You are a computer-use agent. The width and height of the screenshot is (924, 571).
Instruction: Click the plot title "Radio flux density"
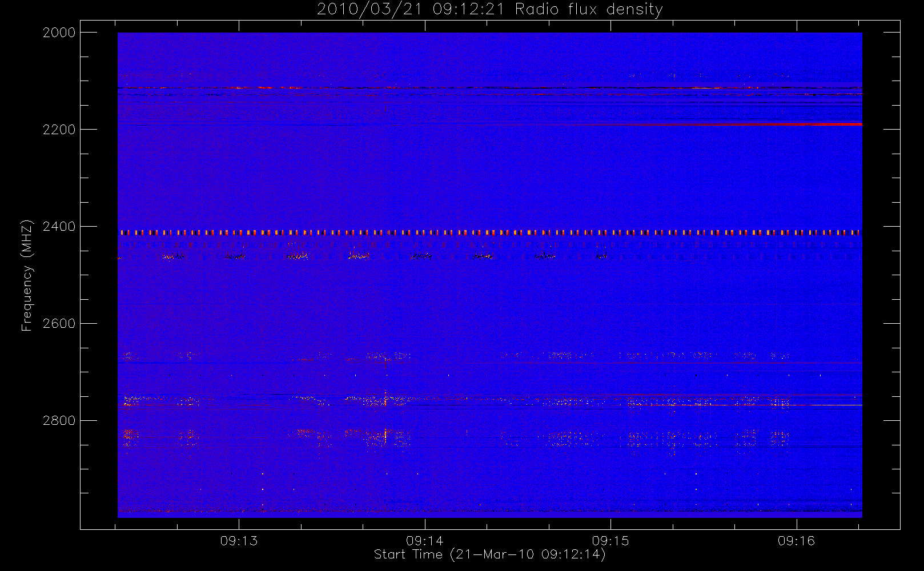point(589,10)
